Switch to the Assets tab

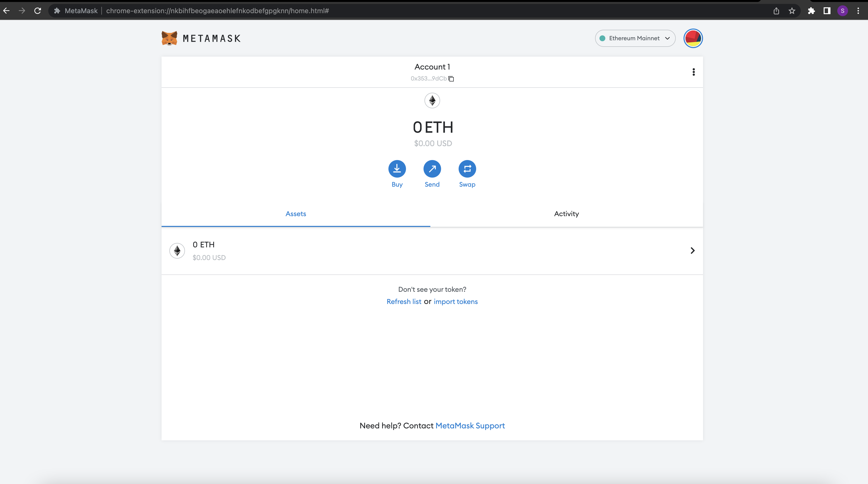296,213
